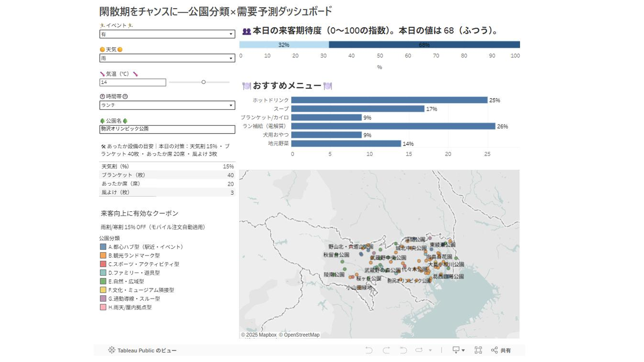Click the 来客向上に有効なクーポン heading
Viewport: 644px width, 362px height.
139,214
